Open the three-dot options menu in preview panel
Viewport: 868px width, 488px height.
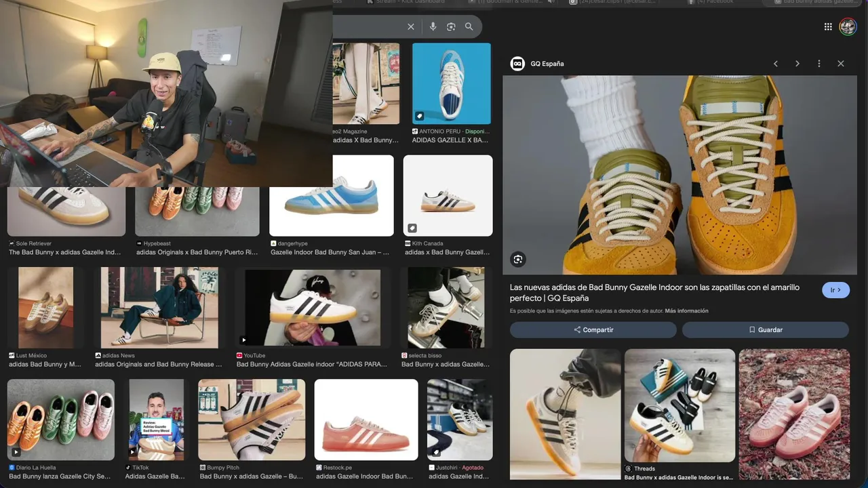click(x=819, y=64)
